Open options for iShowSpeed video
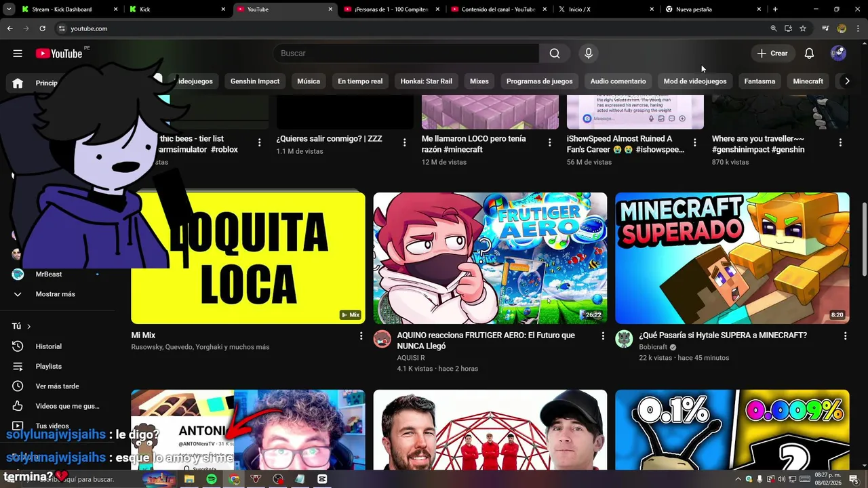 point(694,142)
